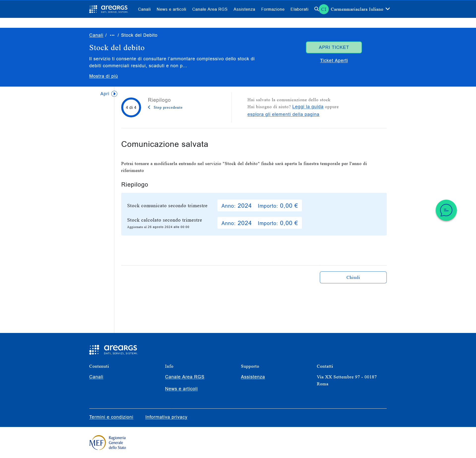Expand the user account dropdown arrow
476x458 pixels.
pyautogui.click(x=388, y=9)
